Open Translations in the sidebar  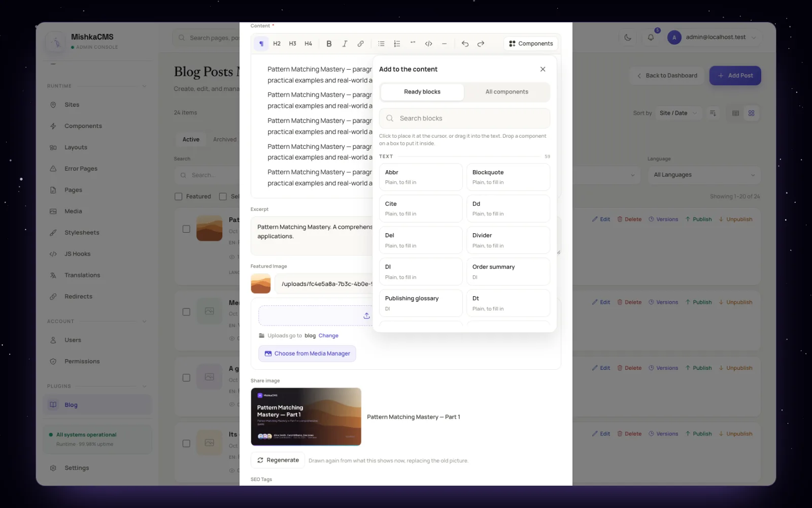click(97, 275)
